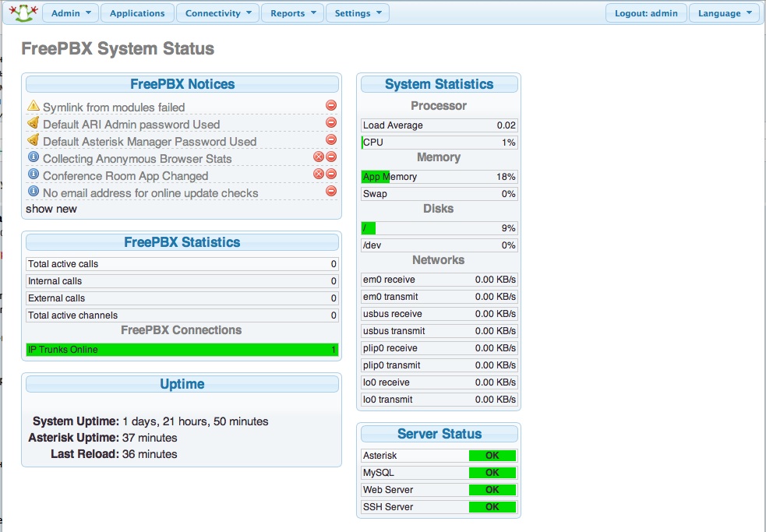This screenshot has height=532, width=766.
Task: Click the 'show new' notices link
Action: (51, 209)
